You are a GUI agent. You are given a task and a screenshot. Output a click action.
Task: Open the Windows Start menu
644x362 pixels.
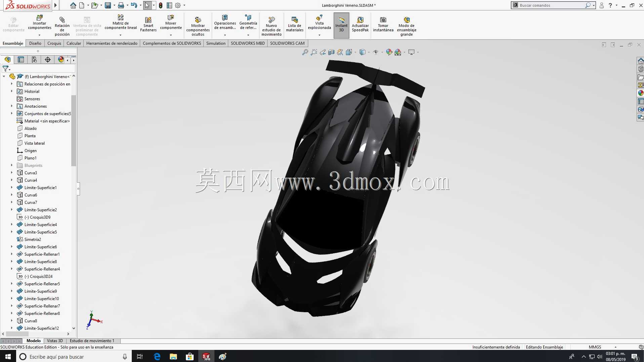pyautogui.click(x=8, y=357)
